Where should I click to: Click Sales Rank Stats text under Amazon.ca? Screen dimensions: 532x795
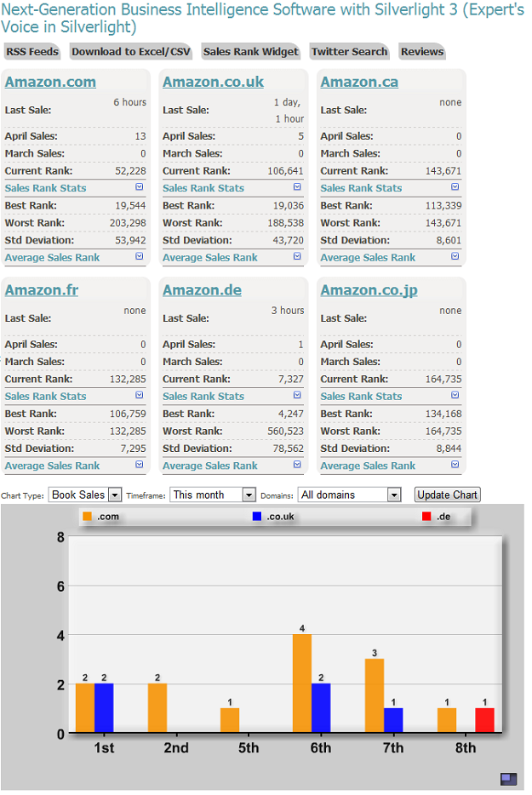point(361,188)
